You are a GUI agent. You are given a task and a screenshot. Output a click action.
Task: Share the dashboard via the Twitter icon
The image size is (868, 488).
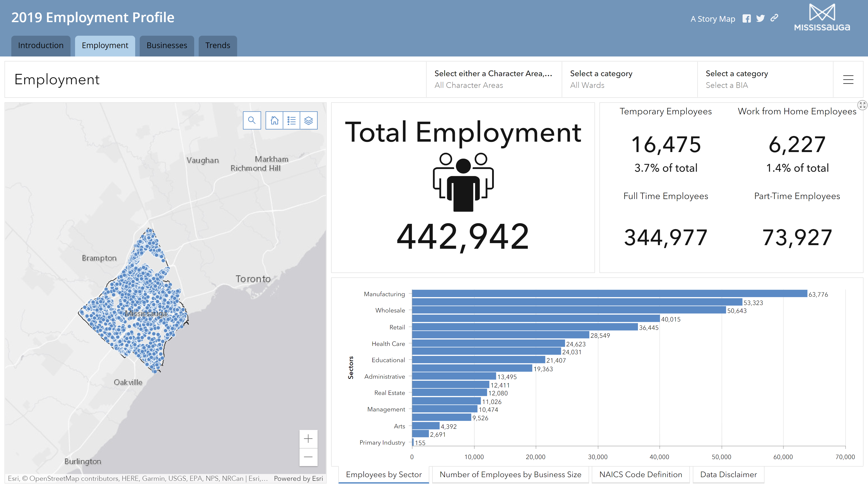tap(760, 18)
